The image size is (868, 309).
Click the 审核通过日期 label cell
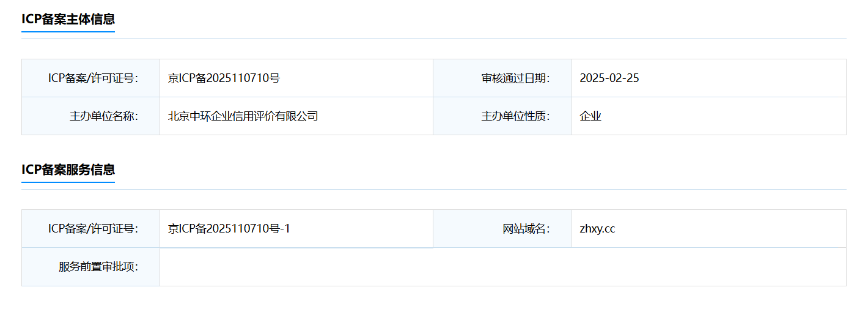click(x=502, y=78)
